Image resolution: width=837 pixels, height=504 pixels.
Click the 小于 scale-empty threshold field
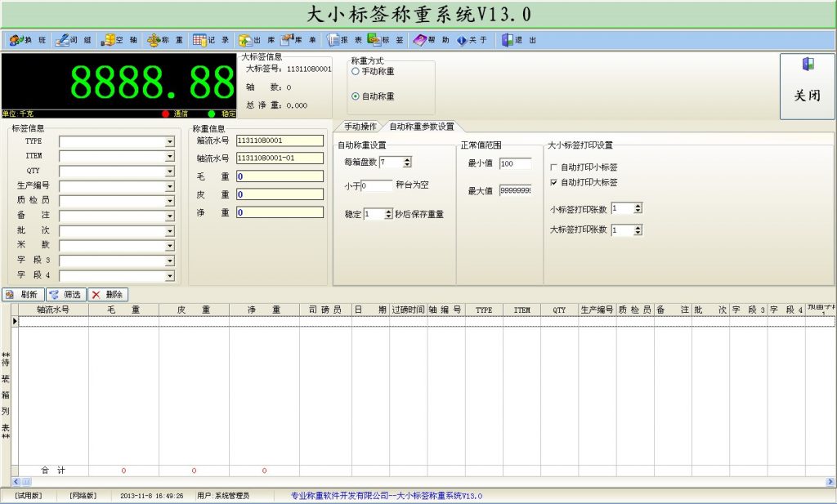(x=377, y=185)
